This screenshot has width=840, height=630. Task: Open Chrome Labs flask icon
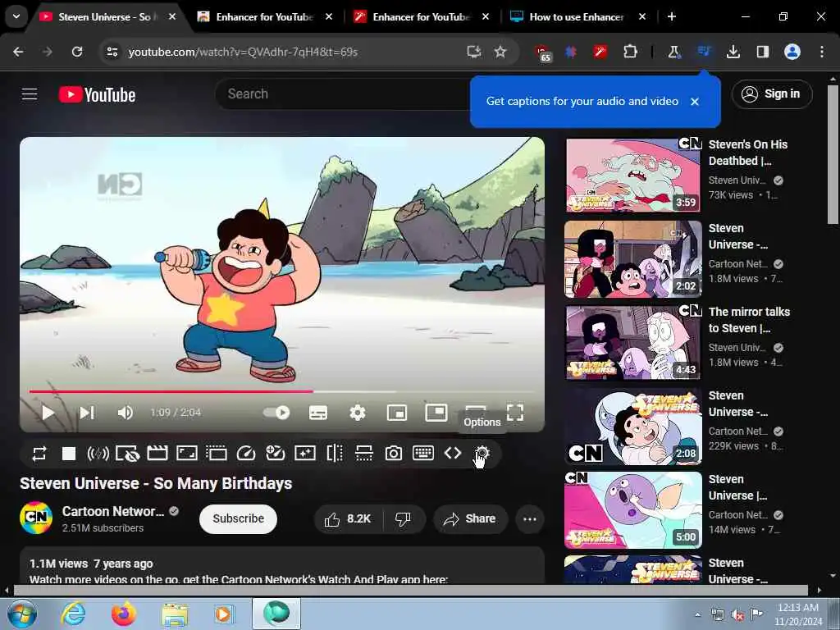point(673,52)
